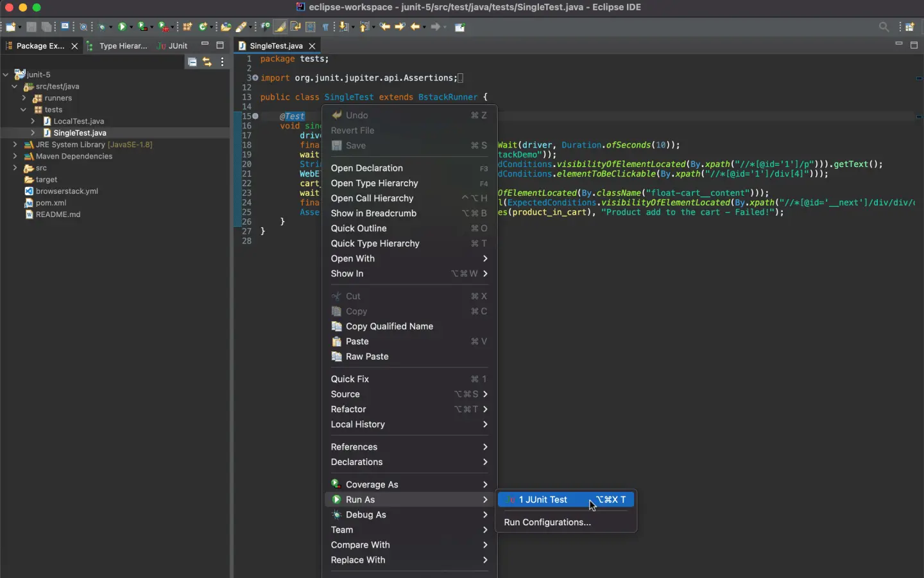This screenshot has width=924, height=578.
Task: Toggle Show Whitespace Characters pilcrow icon
Action: pyautogui.click(x=325, y=27)
